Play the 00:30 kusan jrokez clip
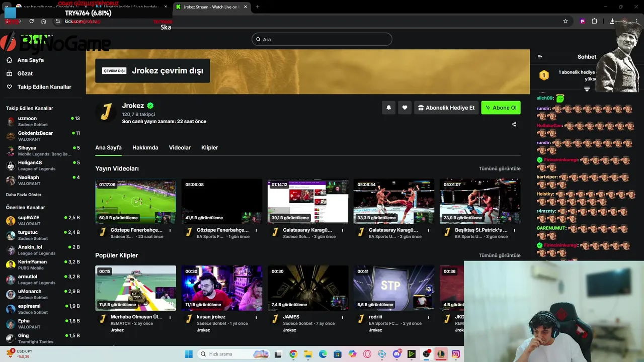This screenshot has width=644, height=362. pos(222,288)
